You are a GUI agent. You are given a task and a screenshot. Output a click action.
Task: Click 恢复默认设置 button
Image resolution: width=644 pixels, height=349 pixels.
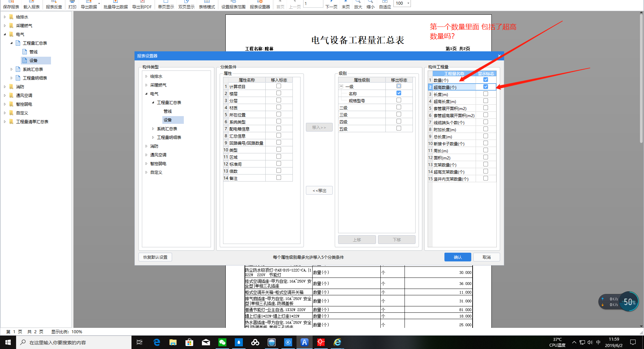click(x=155, y=257)
